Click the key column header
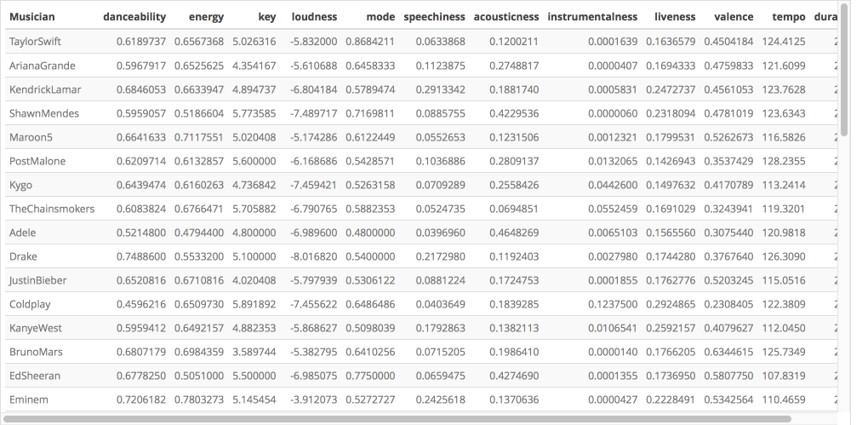The image size is (868, 425). coord(267,17)
